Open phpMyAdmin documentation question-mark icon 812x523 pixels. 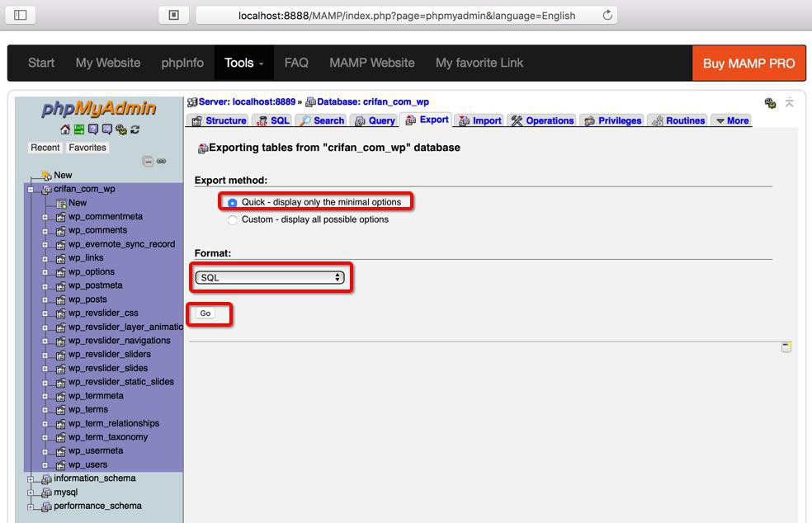click(x=93, y=130)
